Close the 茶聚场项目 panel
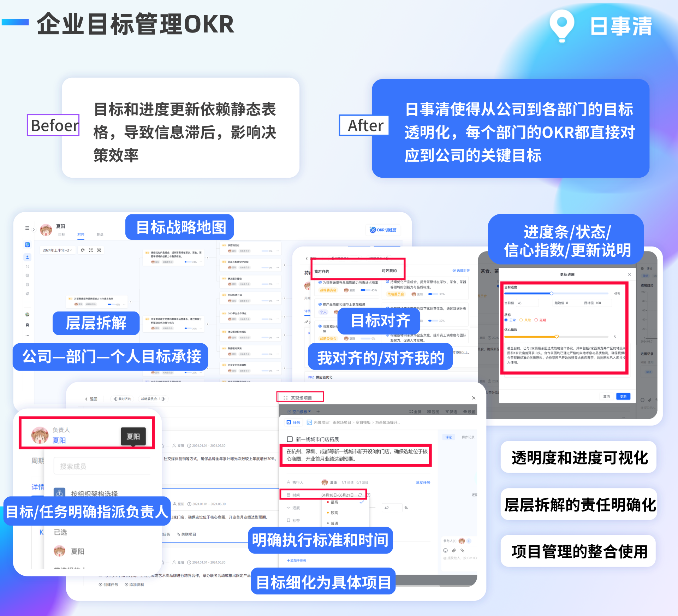Image resolution: width=678 pixels, height=616 pixels. click(x=474, y=398)
